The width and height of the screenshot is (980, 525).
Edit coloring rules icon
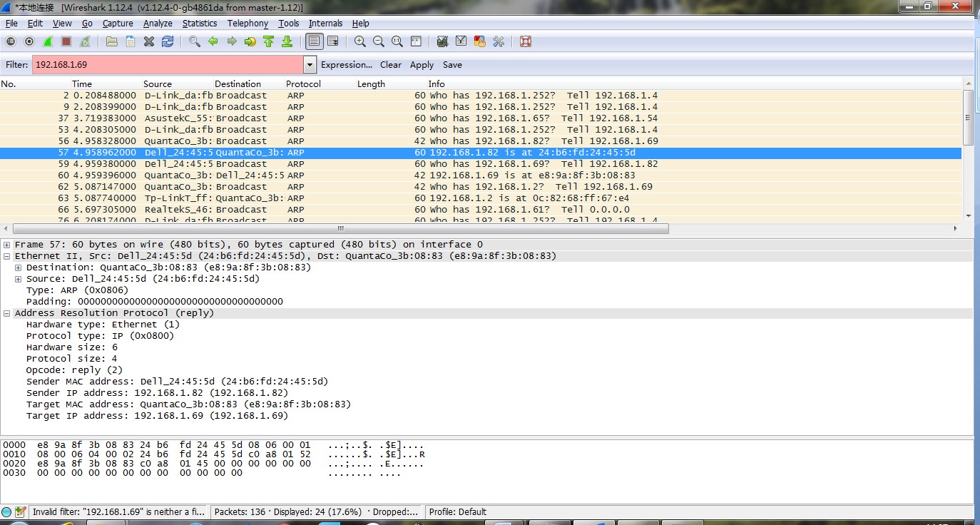479,41
